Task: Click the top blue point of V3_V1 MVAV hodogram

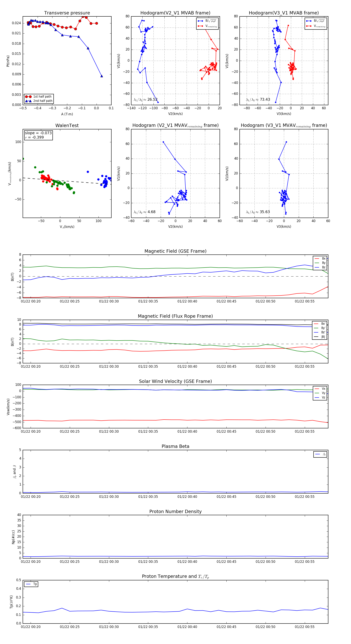Action: tap(286, 142)
